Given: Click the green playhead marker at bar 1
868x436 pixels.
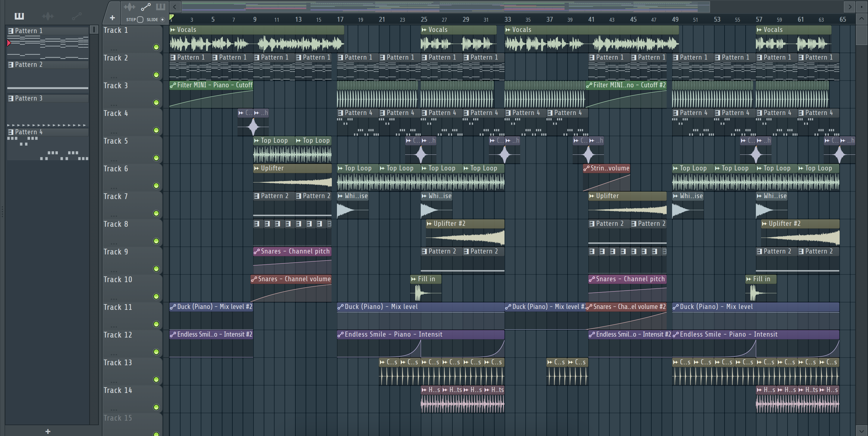Looking at the screenshot, I should click(171, 17).
